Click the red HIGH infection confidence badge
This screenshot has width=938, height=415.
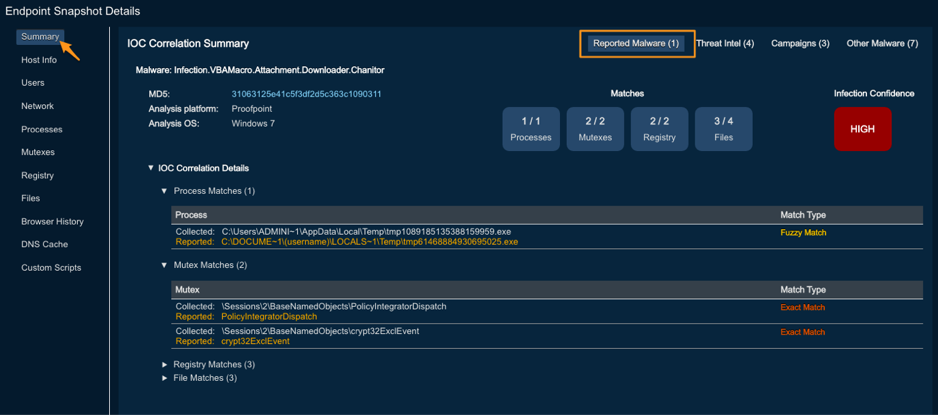pos(862,129)
